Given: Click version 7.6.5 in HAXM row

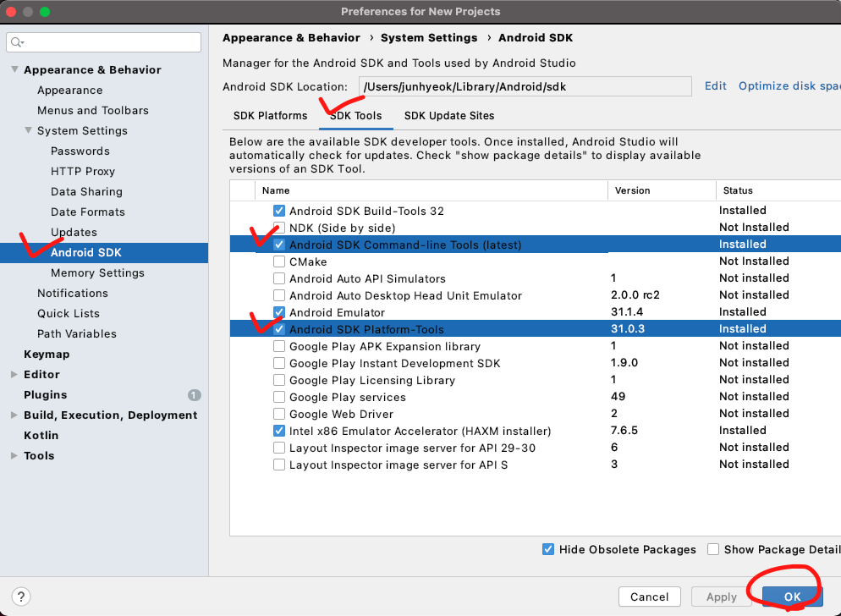Looking at the screenshot, I should (x=624, y=431).
